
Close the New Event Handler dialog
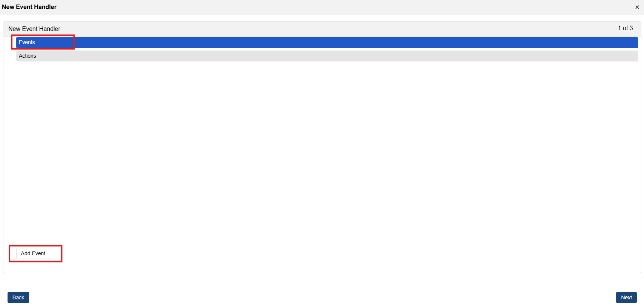tap(637, 7)
